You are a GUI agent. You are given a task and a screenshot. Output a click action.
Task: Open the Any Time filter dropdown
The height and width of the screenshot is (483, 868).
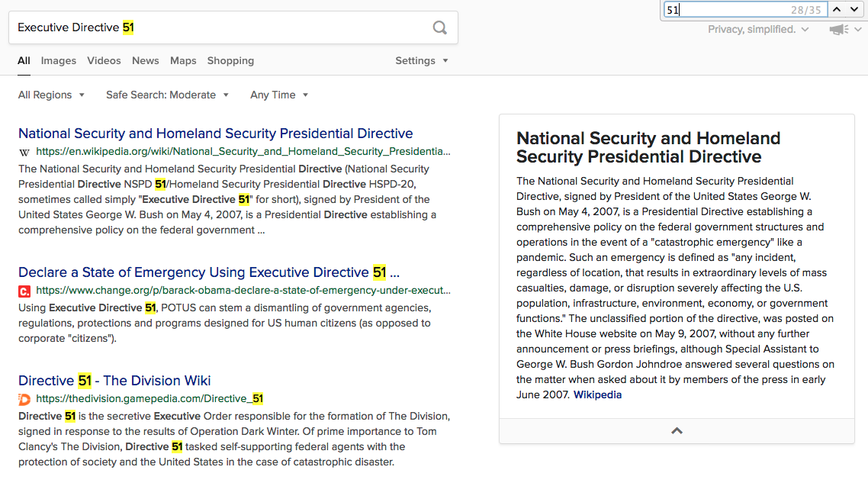(279, 95)
